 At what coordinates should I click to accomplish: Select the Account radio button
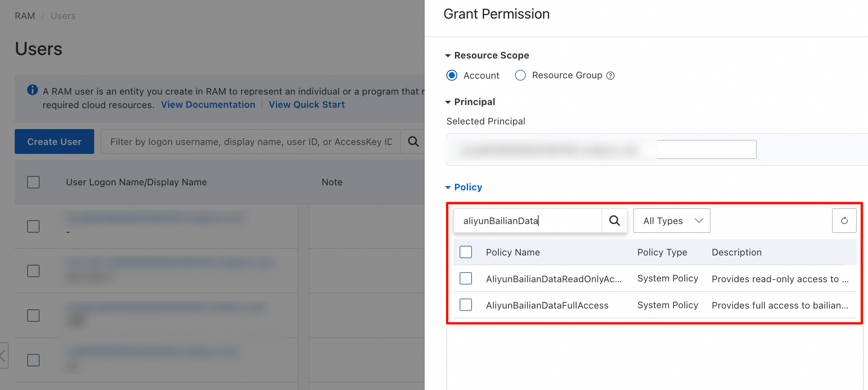[x=452, y=75]
